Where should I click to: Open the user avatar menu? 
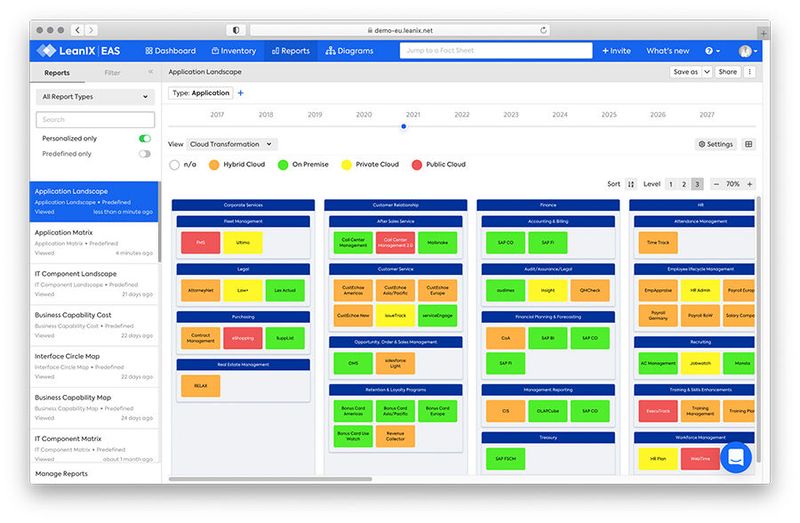click(747, 51)
